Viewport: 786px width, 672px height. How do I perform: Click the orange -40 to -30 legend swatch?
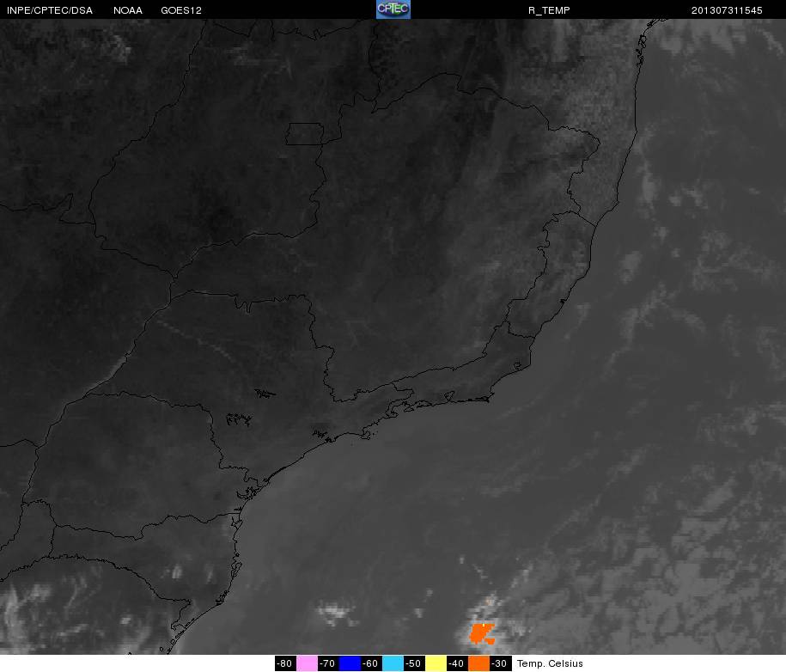point(478,663)
